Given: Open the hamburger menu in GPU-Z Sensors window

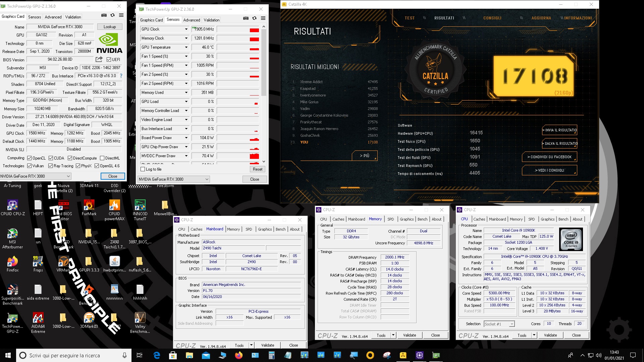Looking at the screenshot, I should click(263, 18).
